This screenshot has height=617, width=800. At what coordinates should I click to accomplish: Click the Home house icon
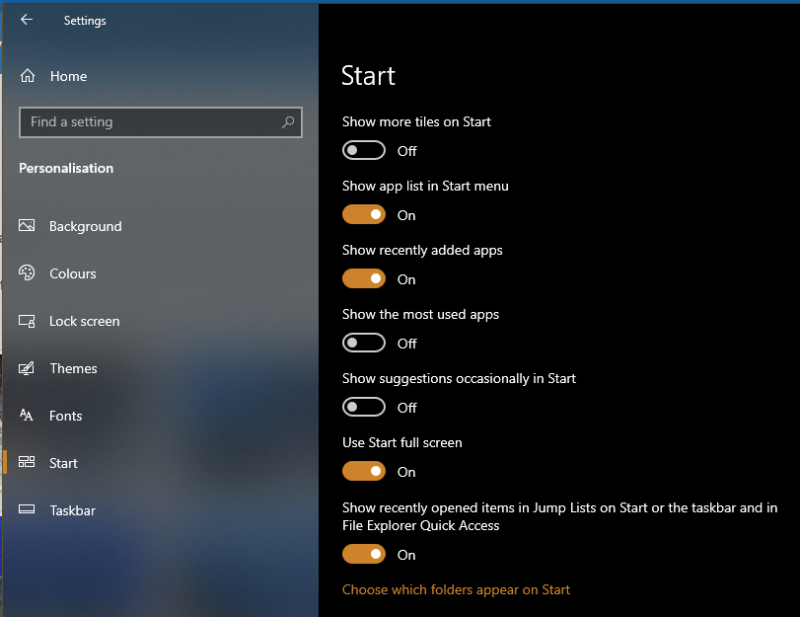28,76
